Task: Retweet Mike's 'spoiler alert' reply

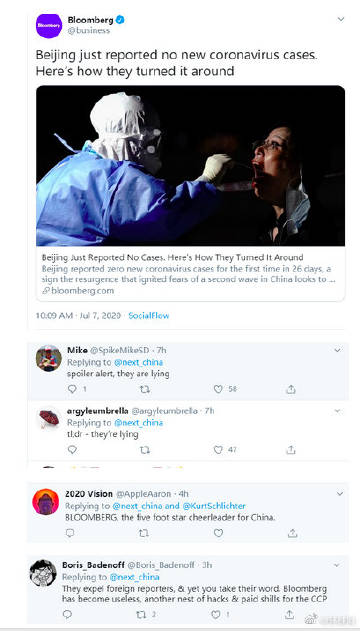Action: coord(144,389)
